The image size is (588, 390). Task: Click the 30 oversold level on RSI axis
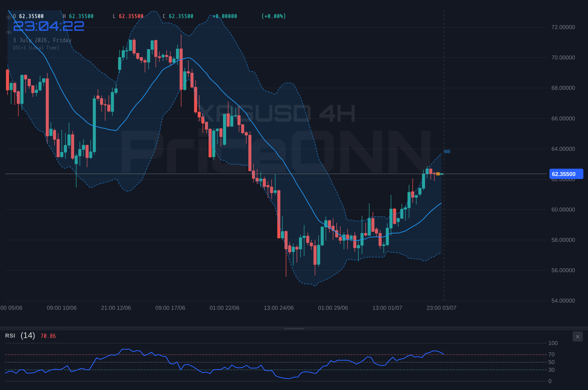pyautogui.click(x=551, y=370)
